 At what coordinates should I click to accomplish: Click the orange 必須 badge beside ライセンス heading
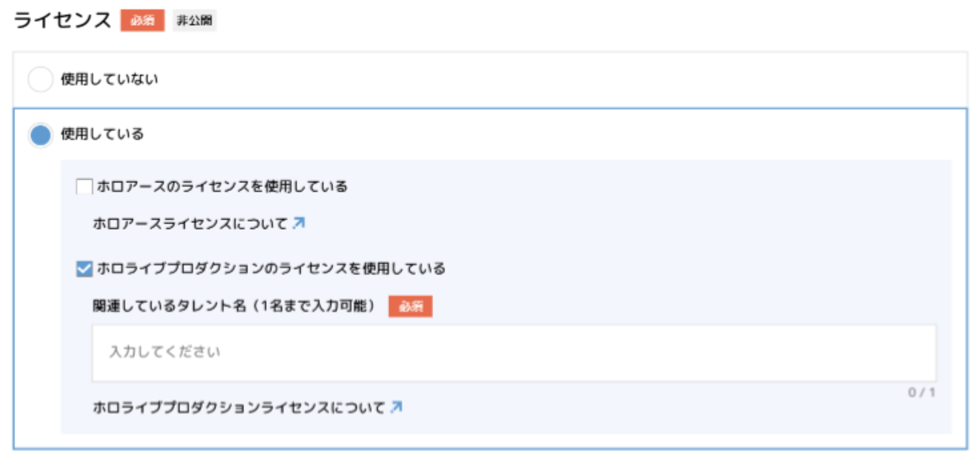142,21
